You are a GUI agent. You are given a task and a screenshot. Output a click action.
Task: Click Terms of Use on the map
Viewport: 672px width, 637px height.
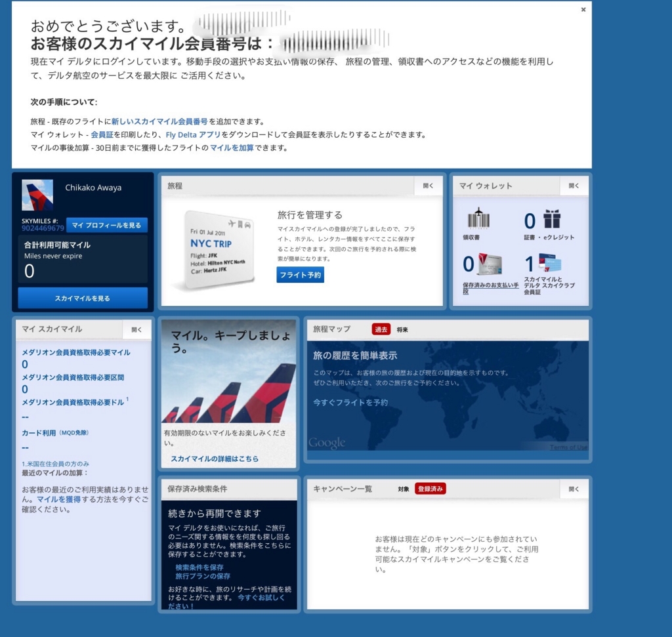point(569,447)
